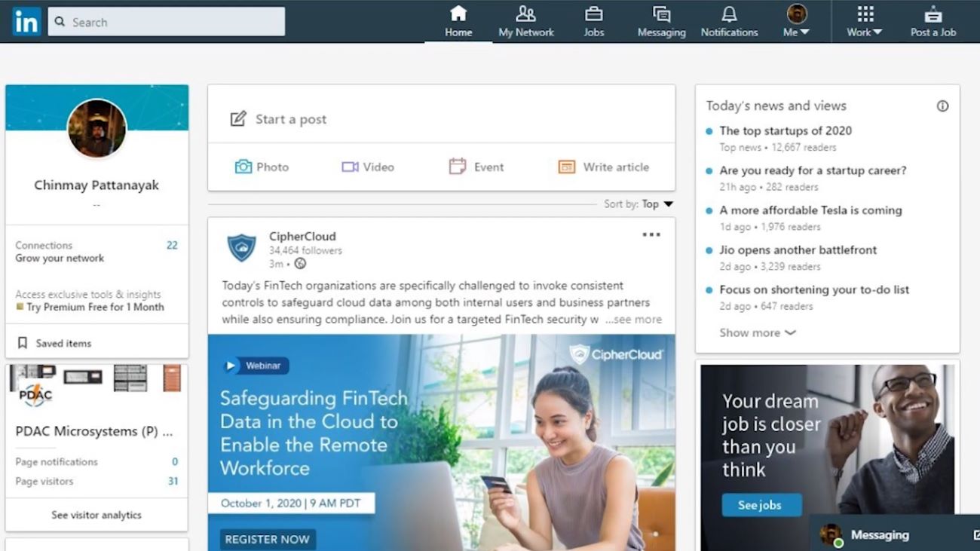Click the LinkedIn logo icon
The height and width of the screenshot is (551, 980).
point(26,22)
